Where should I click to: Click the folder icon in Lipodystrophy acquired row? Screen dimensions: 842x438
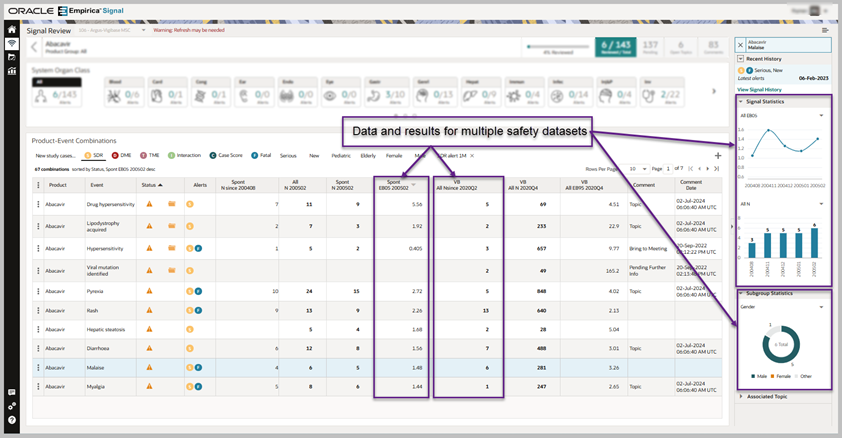tap(172, 226)
